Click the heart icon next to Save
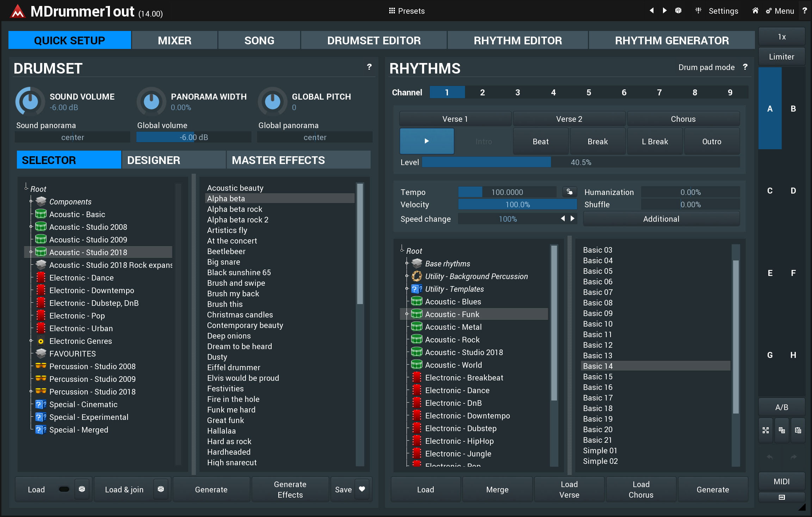The height and width of the screenshot is (517, 812). click(362, 489)
